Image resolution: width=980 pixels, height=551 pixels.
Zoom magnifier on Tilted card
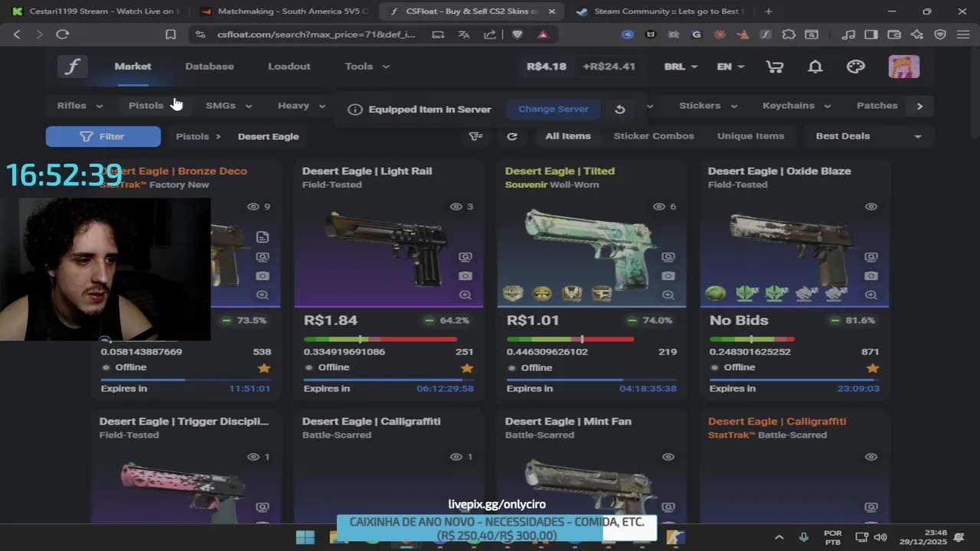(x=668, y=295)
